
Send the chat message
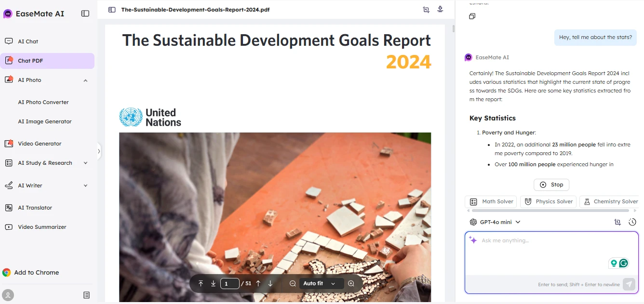point(629,284)
